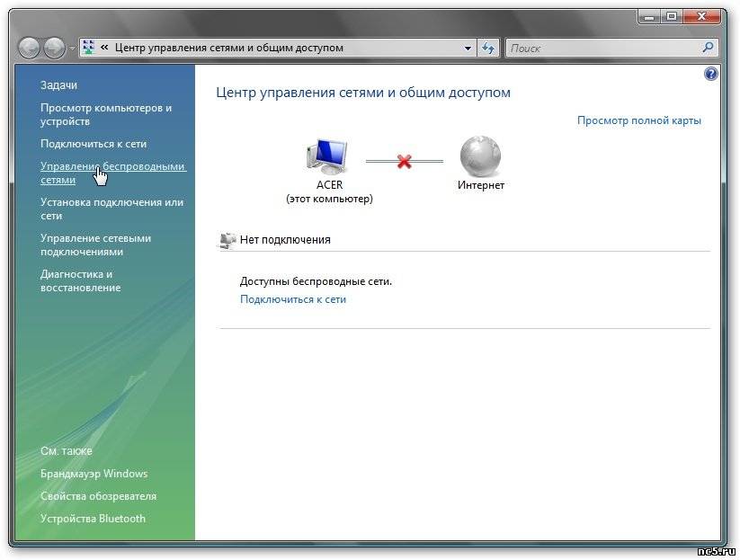Click the address bar text Центр управления сетями

[x=229, y=48]
